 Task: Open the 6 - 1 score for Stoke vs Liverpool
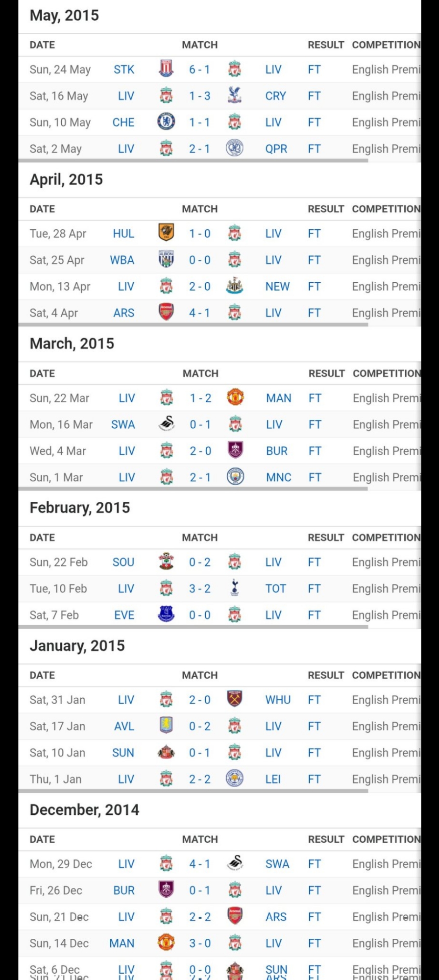coord(200,70)
